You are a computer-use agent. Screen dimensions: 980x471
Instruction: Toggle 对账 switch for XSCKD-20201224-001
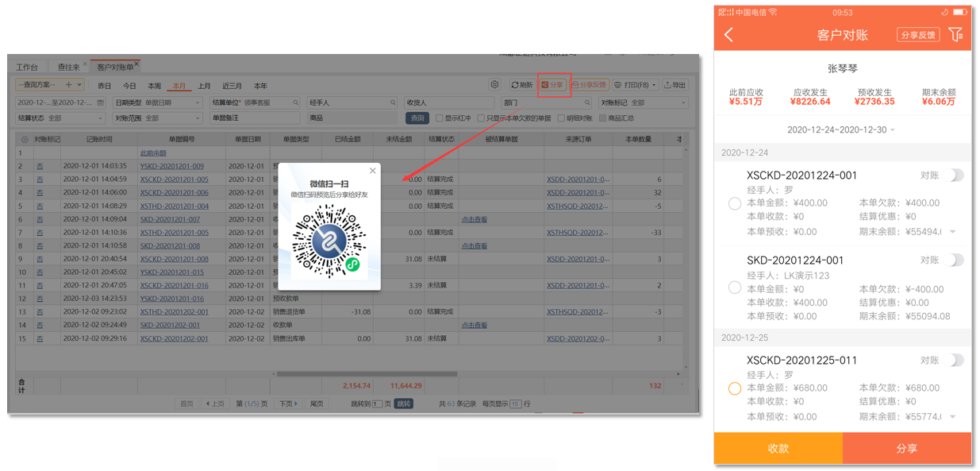956,176
